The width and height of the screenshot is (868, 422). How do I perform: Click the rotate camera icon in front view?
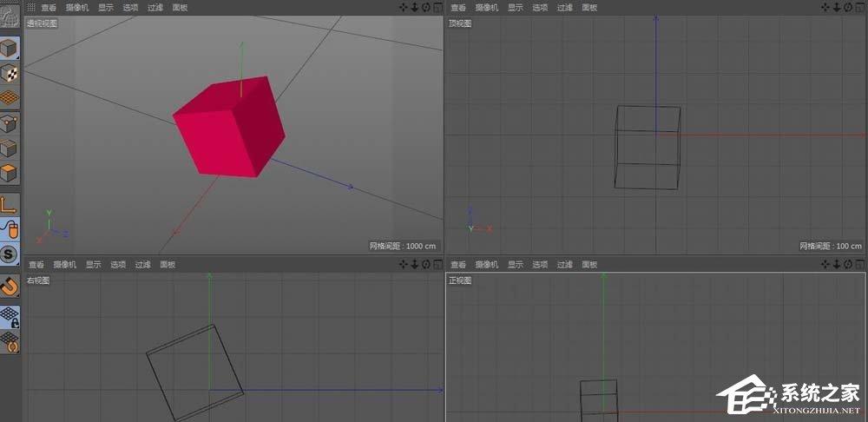847,264
